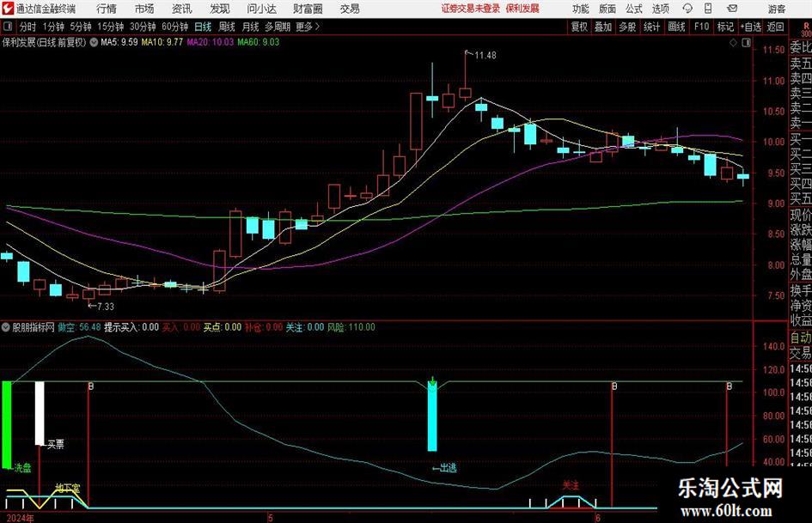Click the 提示买入: 0.00 indicator value
This screenshot has height=523, width=812.
(x=131, y=327)
